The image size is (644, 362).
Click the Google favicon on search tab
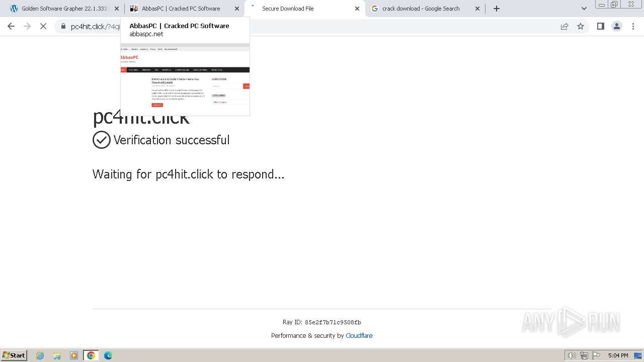pyautogui.click(x=375, y=9)
